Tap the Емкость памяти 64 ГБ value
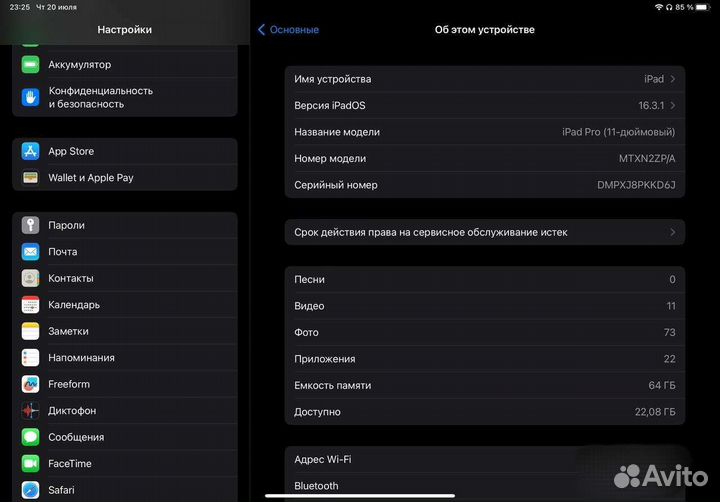The height and width of the screenshot is (502, 720). [x=662, y=385]
